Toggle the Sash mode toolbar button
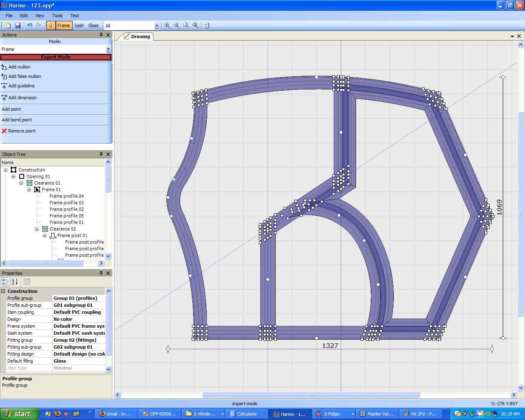Image resolution: width=525 pixels, height=420 pixels. 79,25
